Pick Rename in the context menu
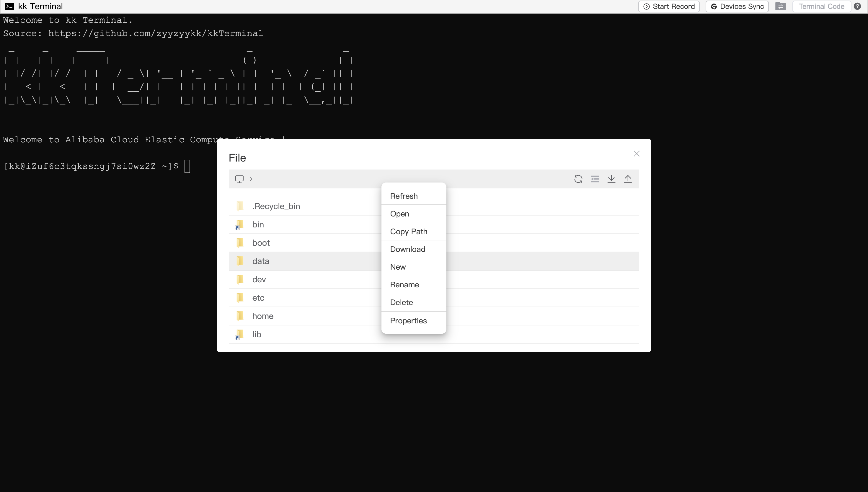This screenshot has width=868, height=492. point(404,284)
